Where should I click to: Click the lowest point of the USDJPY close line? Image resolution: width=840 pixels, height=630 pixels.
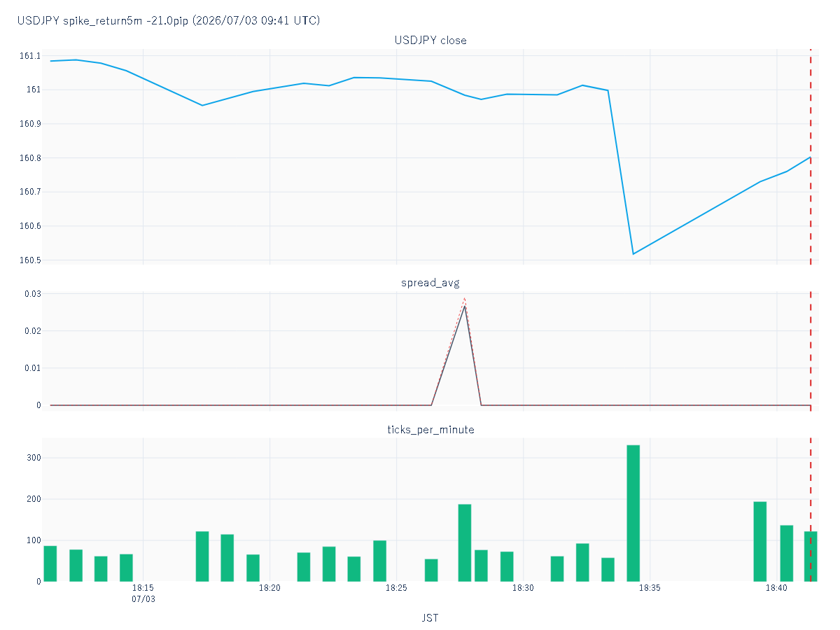(x=633, y=253)
